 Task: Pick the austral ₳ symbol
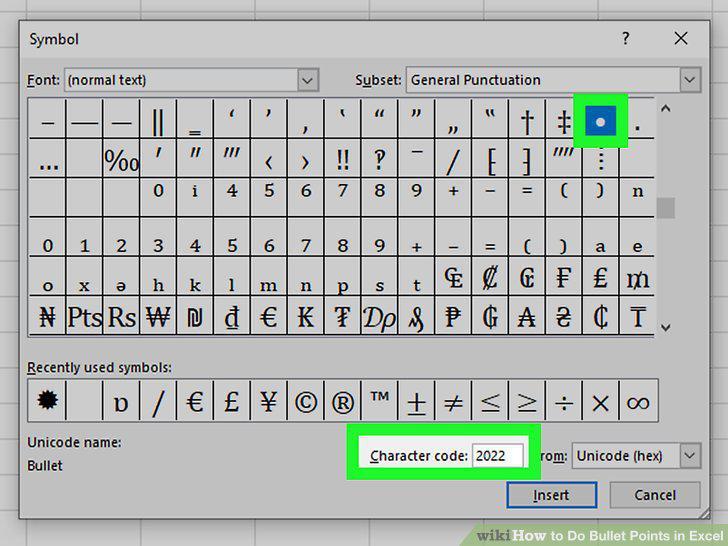(x=527, y=316)
